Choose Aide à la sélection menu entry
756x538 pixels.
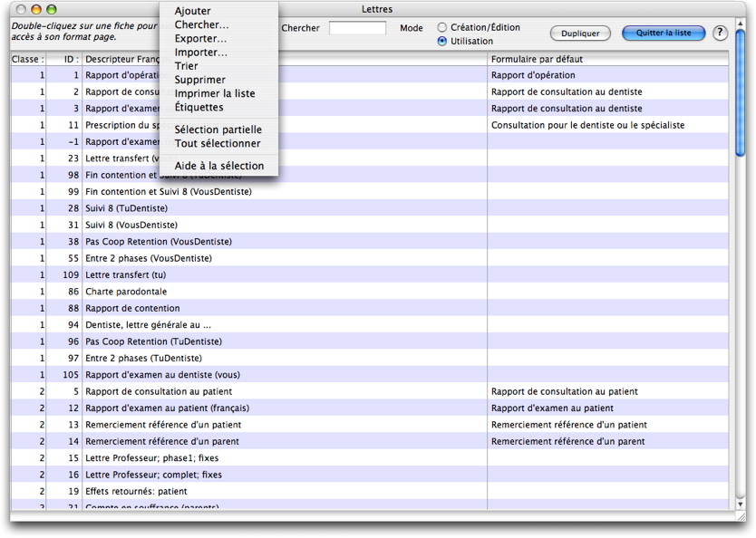point(219,166)
